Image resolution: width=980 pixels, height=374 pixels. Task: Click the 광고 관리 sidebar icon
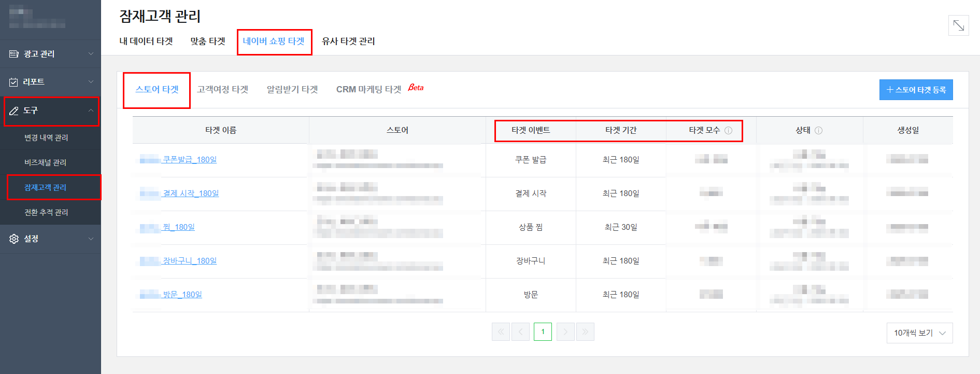[14, 54]
